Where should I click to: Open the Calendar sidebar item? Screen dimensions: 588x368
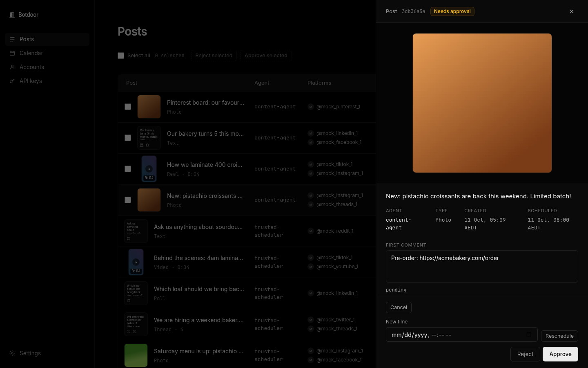(x=47, y=53)
